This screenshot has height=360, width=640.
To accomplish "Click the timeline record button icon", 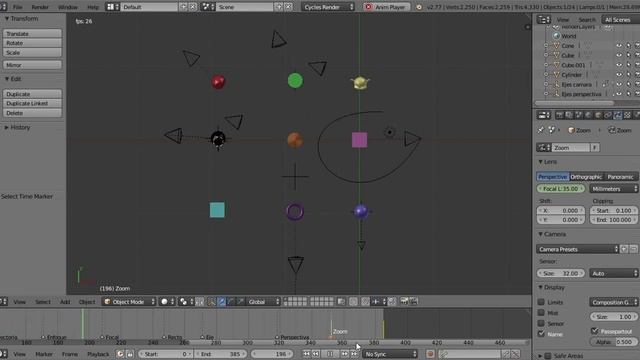I will click(430, 354).
